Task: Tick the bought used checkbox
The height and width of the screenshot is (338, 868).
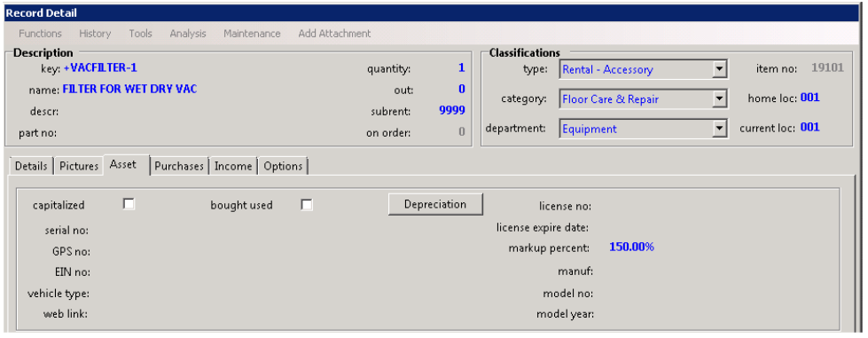Action: (307, 204)
